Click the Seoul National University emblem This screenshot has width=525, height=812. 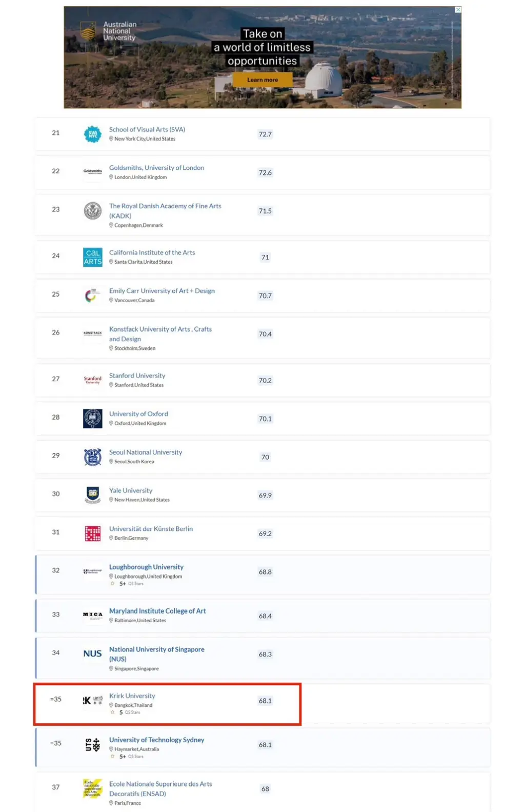93,457
